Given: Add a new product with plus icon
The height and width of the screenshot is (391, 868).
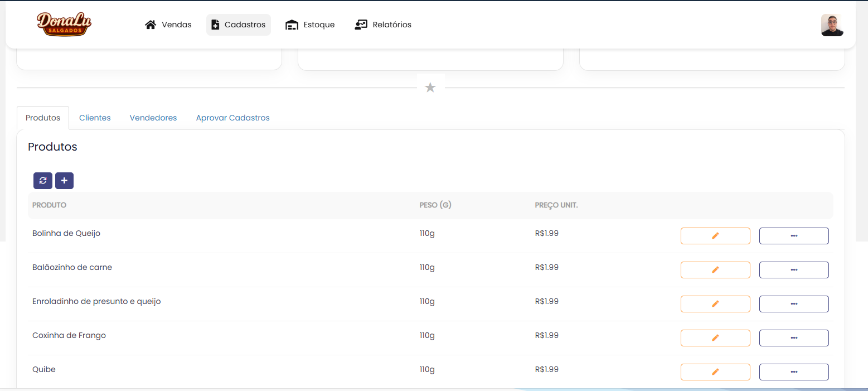Looking at the screenshot, I should point(64,181).
